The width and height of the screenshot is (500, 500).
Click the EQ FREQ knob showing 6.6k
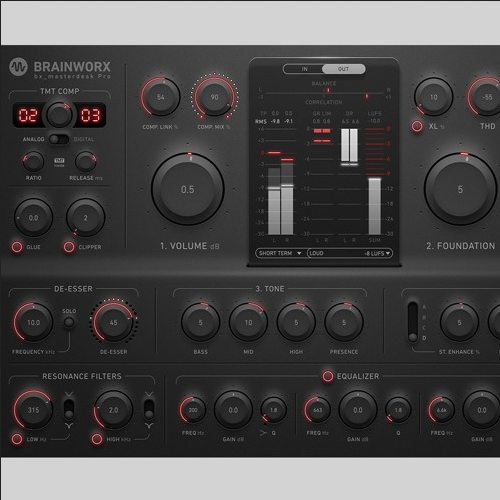[442, 410]
